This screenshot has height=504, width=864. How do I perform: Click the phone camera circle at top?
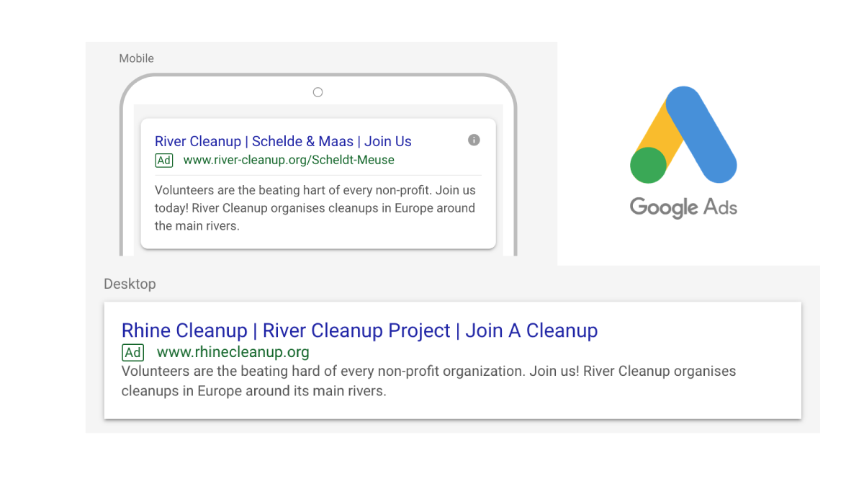click(x=318, y=92)
